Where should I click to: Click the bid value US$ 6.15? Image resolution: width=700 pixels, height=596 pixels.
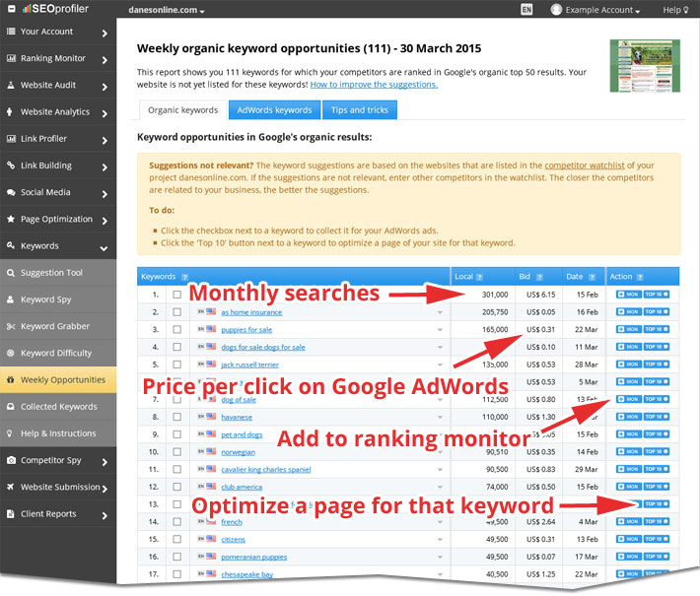point(540,295)
